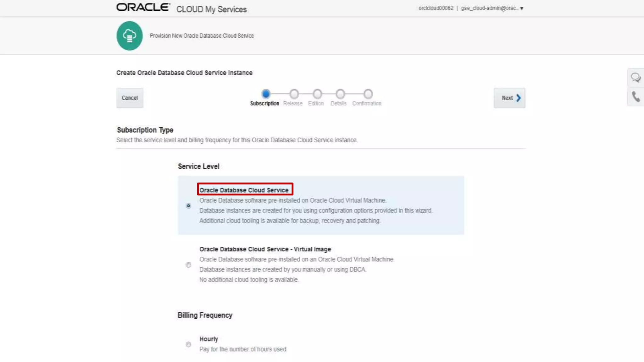The image size is (644, 362).
Task: Click the Release step marker
Action: [294, 94]
